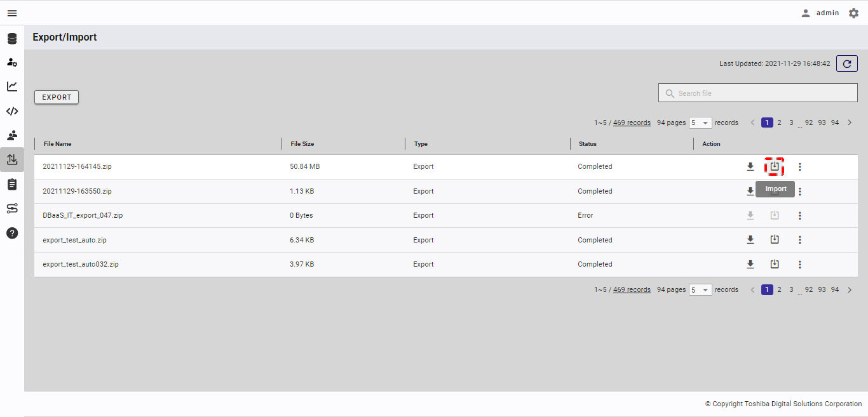Click the Last Updated timestamp text
Screen dimensions: 868x417
[775, 63]
